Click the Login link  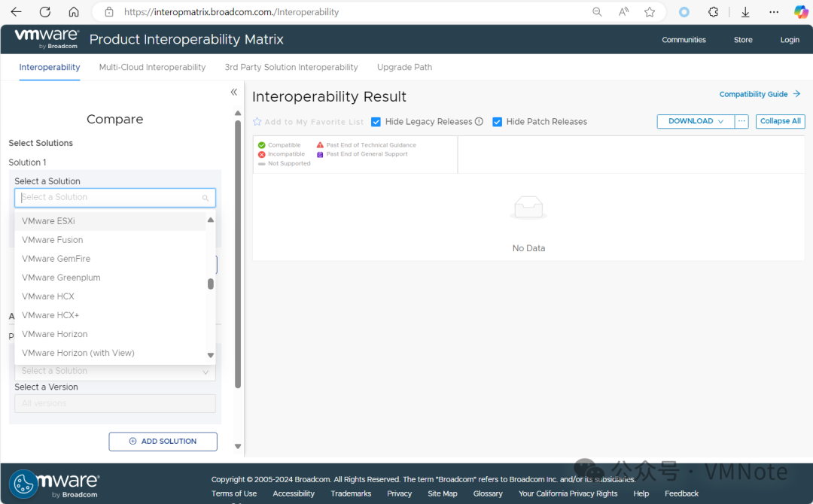(790, 40)
